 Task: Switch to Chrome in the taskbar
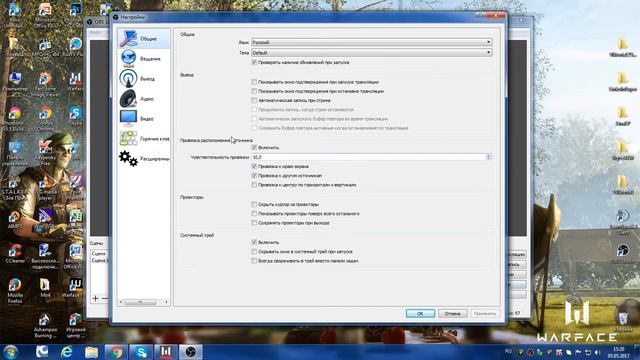click(x=116, y=352)
